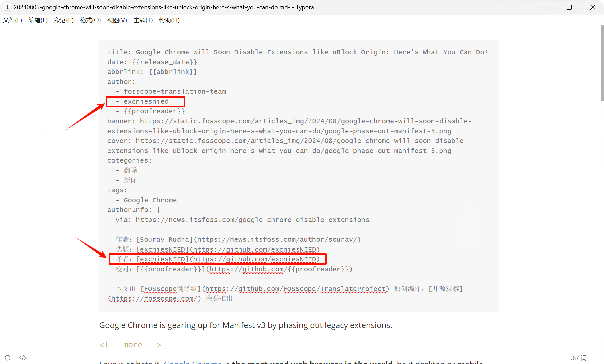The image size is (604, 364).
Task: Click the author: label line
Action: (x=121, y=82)
